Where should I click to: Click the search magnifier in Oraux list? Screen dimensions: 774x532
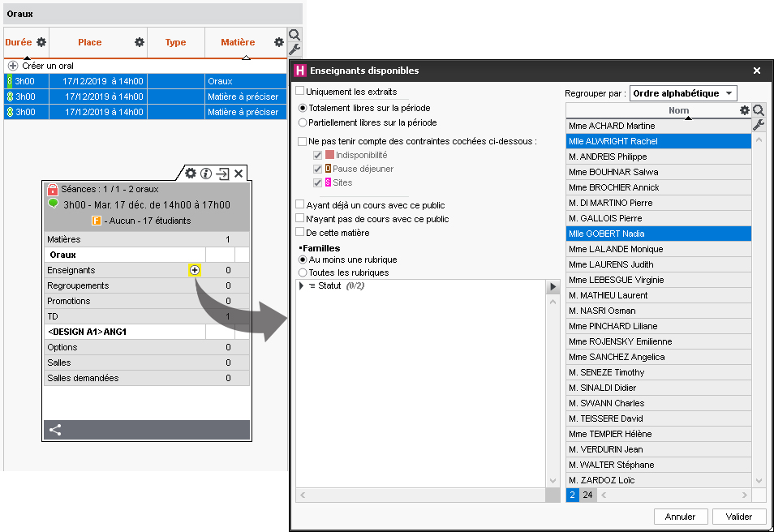pos(295,35)
